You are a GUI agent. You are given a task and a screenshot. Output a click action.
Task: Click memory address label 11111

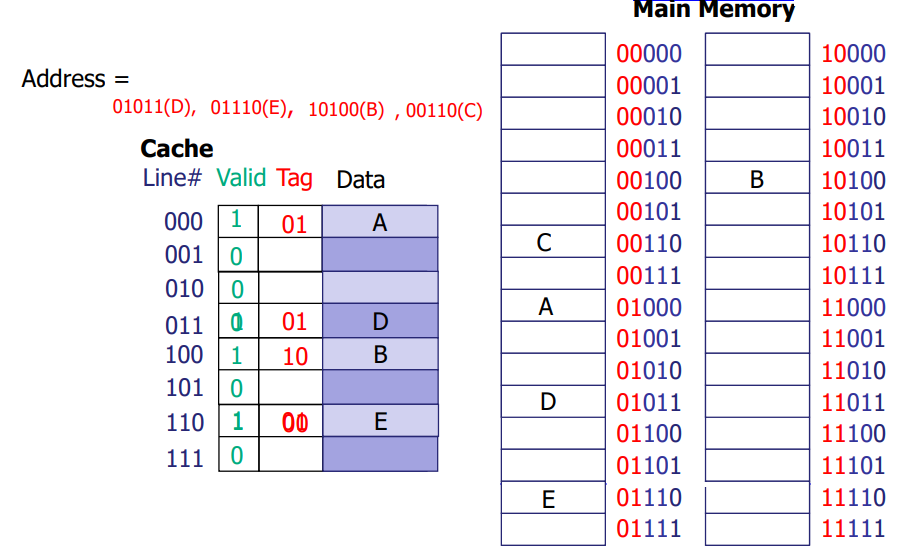[853, 529]
